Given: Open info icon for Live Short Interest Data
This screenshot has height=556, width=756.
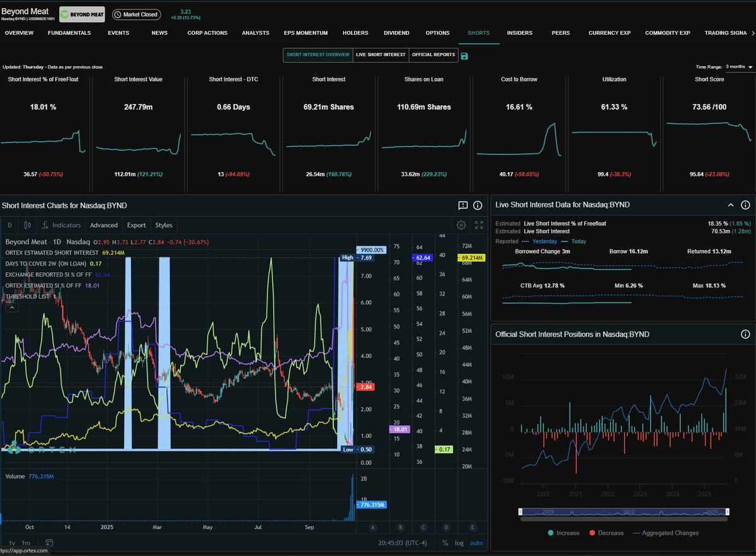Looking at the screenshot, I should coord(745,205).
